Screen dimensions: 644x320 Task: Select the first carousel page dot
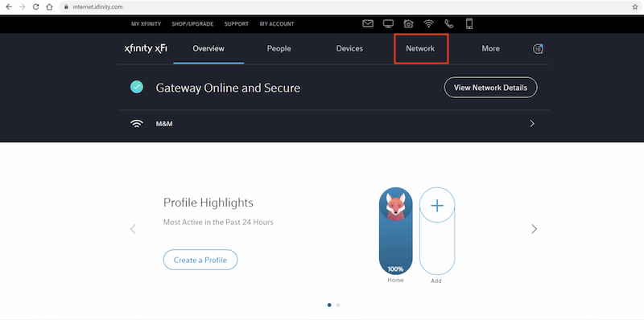329,305
